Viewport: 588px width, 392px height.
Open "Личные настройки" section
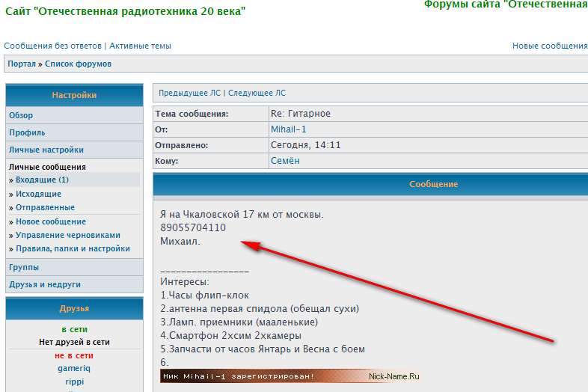click(x=46, y=150)
